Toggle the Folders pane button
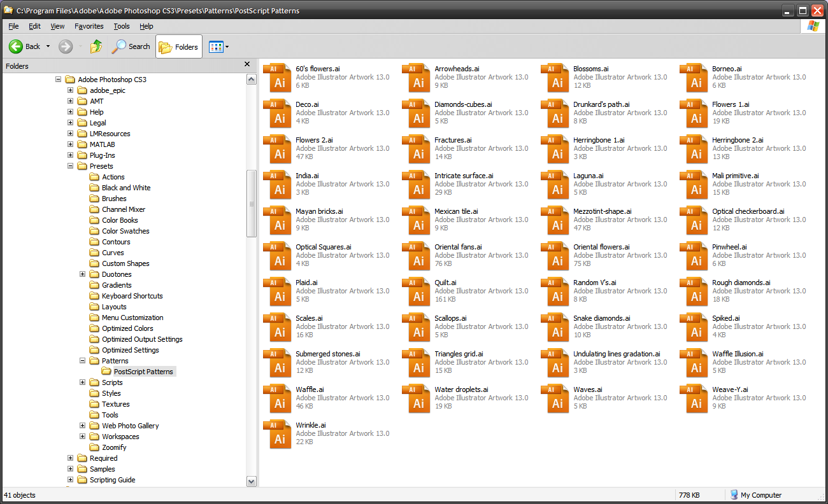 pyautogui.click(x=178, y=46)
